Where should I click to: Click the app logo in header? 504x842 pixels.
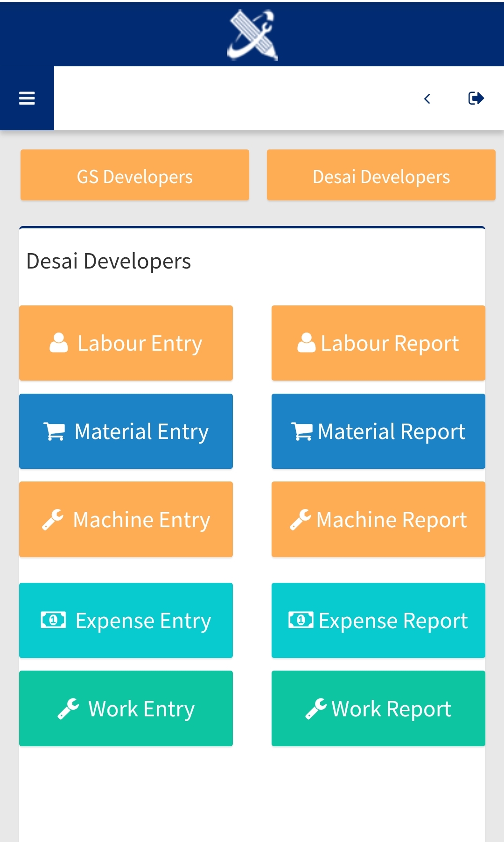pyautogui.click(x=252, y=35)
